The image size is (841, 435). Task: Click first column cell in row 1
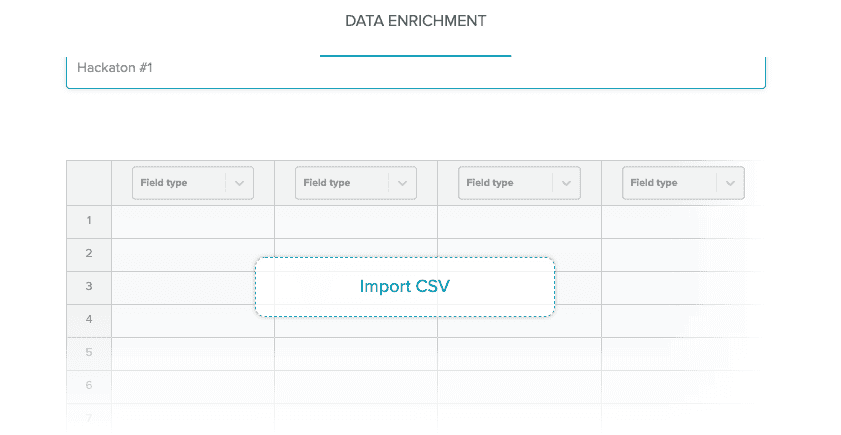(x=192, y=221)
